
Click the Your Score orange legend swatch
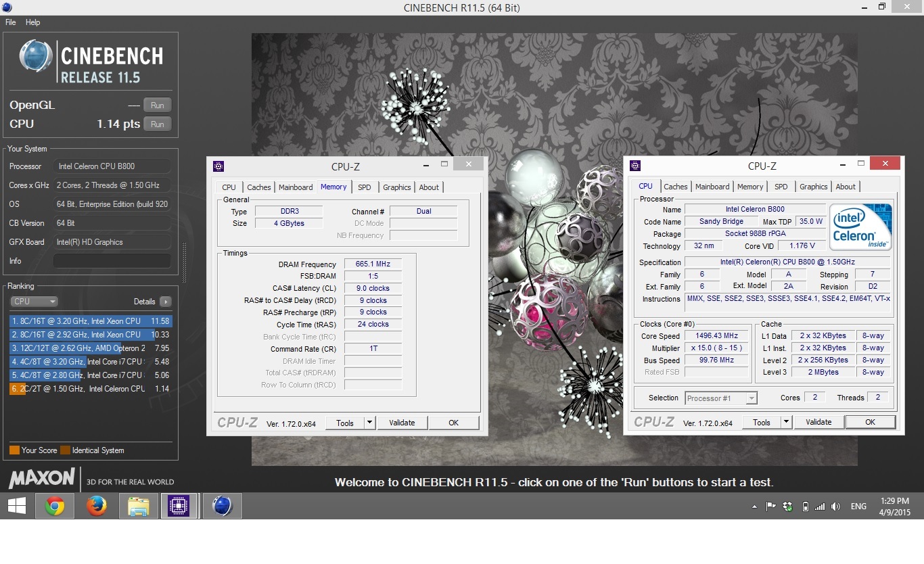tap(14, 450)
